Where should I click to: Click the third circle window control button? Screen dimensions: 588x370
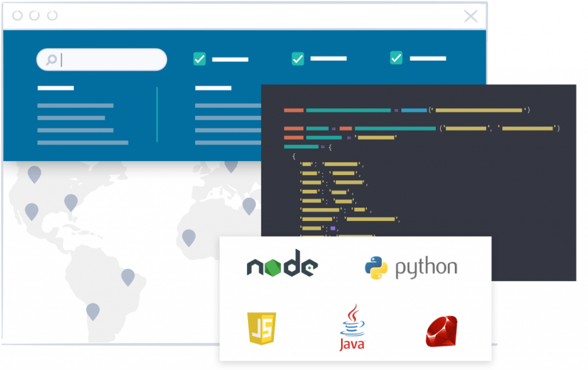[x=52, y=15]
